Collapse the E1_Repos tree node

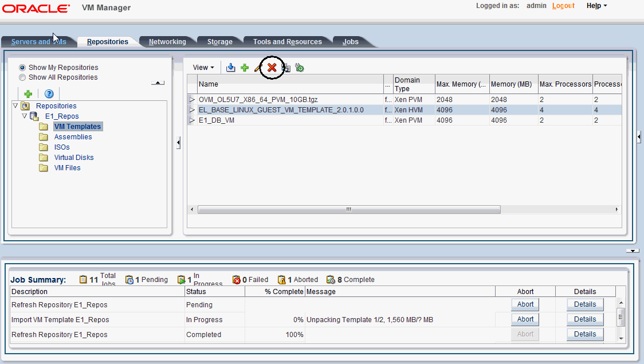point(24,116)
